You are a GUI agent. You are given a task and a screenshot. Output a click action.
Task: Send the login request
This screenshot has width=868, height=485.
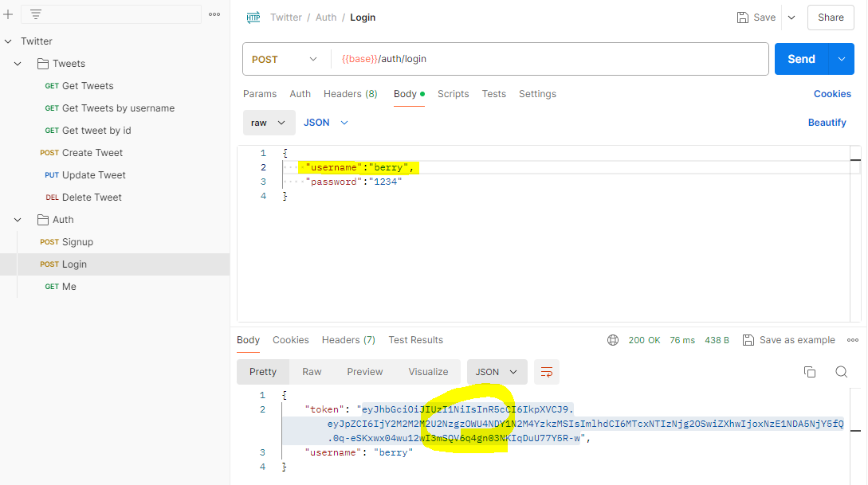point(801,59)
